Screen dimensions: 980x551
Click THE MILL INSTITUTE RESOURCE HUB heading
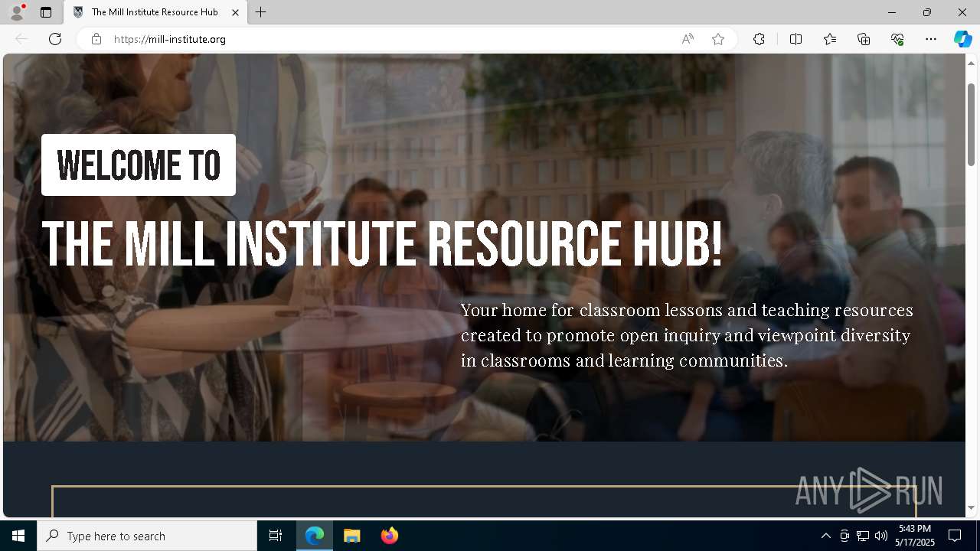(x=381, y=245)
